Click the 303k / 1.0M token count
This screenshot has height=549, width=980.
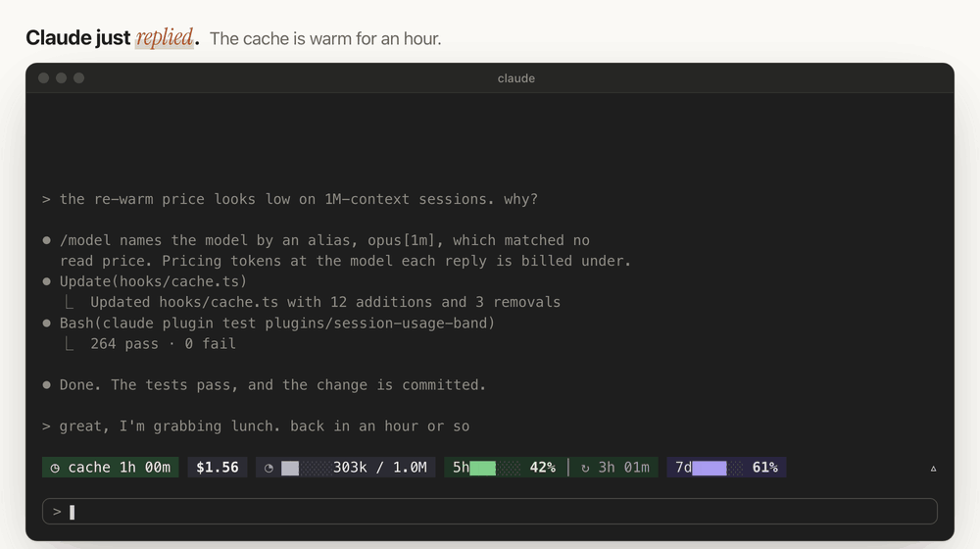pos(380,468)
